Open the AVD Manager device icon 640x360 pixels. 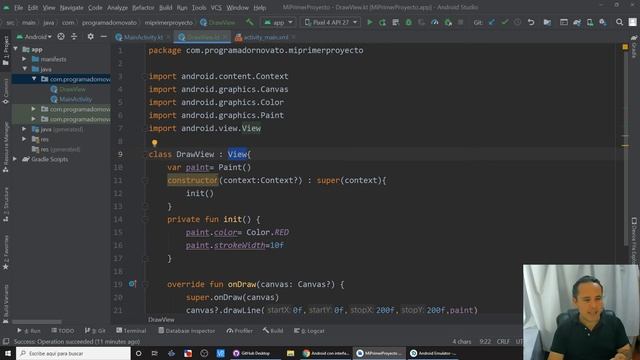(590, 22)
